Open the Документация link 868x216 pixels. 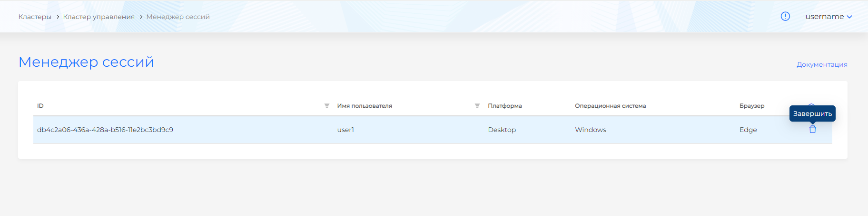coord(822,64)
